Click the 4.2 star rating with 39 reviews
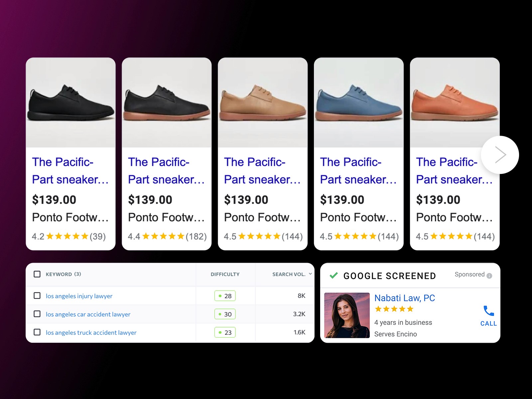The width and height of the screenshot is (532, 399). [69, 236]
